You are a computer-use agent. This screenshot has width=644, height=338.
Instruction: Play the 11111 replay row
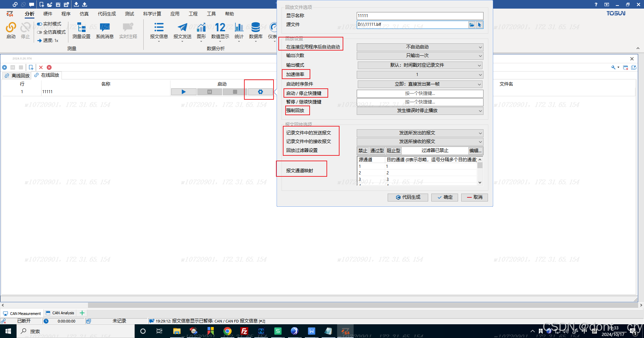[x=184, y=92]
